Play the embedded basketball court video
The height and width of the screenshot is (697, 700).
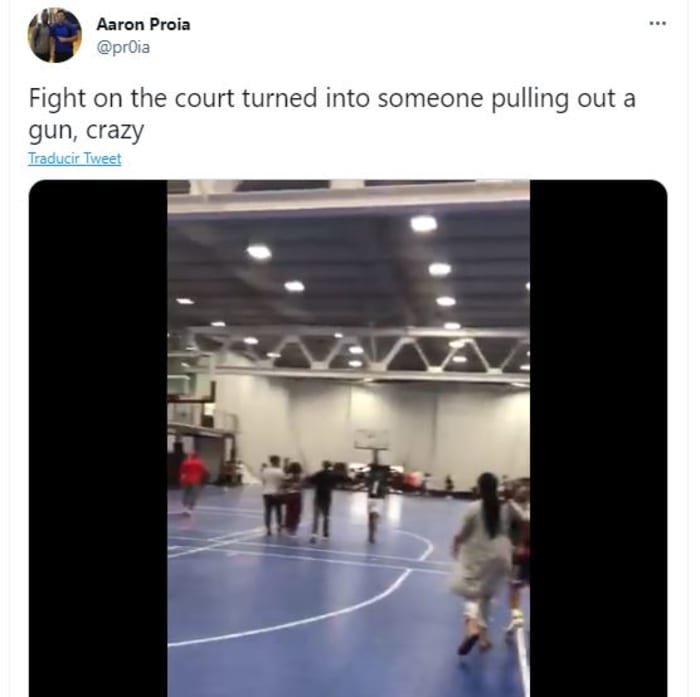tap(348, 438)
